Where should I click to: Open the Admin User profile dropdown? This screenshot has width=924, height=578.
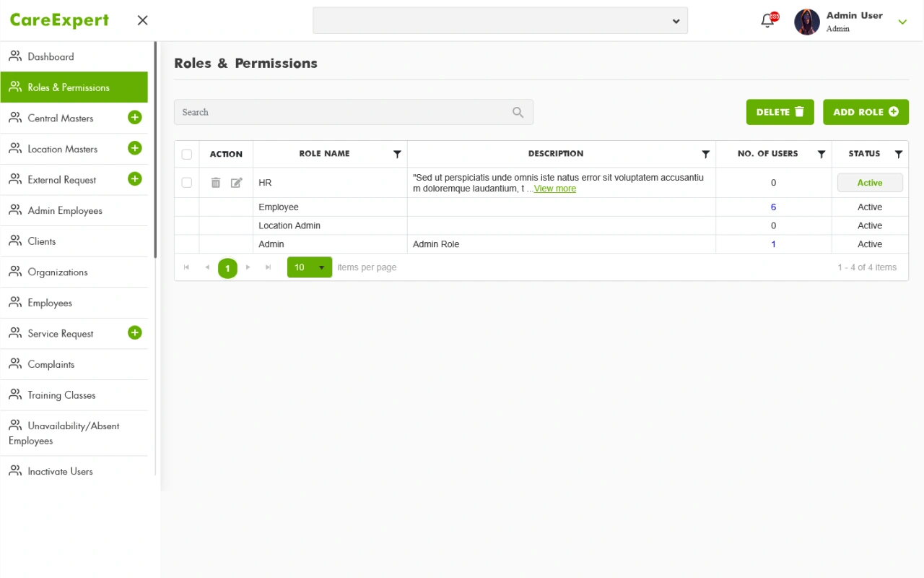pyautogui.click(x=902, y=22)
